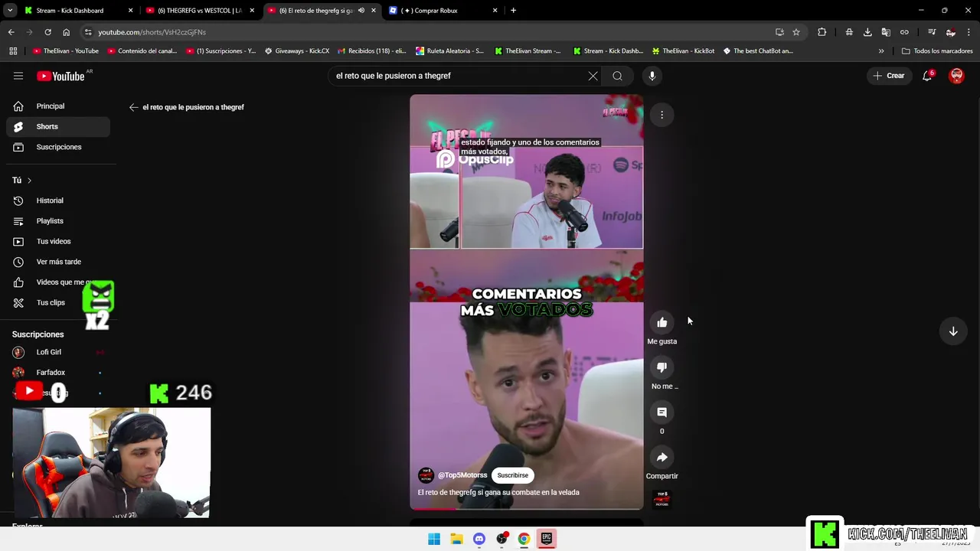Screen dimensions: 980x551
Task: Run search with the magnifier button
Action: 617,76
